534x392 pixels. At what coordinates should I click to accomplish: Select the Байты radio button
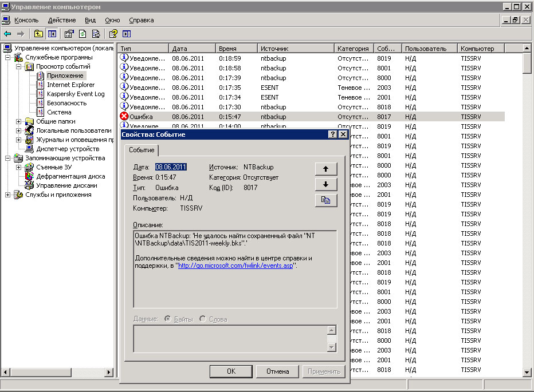click(168, 319)
